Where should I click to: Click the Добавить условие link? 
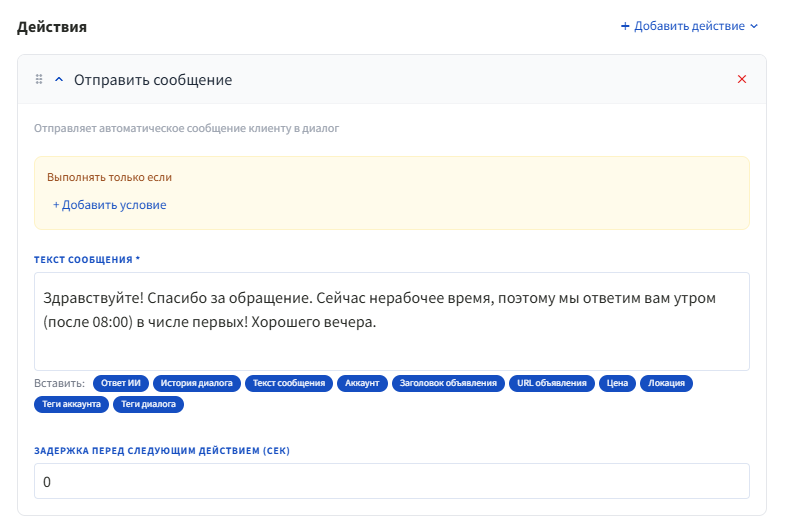coord(110,205)
